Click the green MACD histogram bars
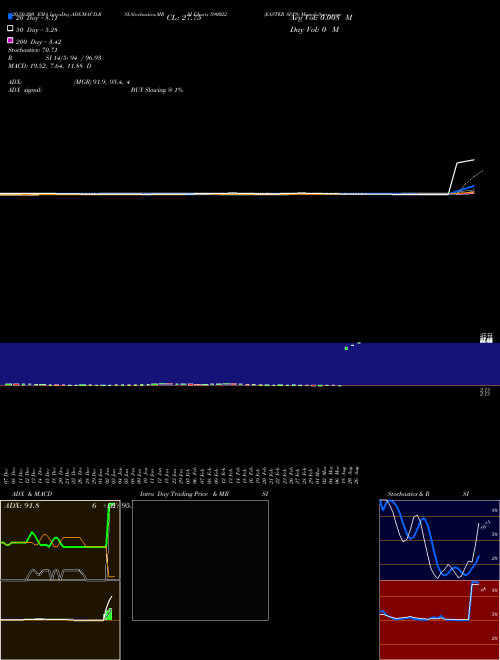This screenshot has height=660, width=500. click(x=108, y=614)
